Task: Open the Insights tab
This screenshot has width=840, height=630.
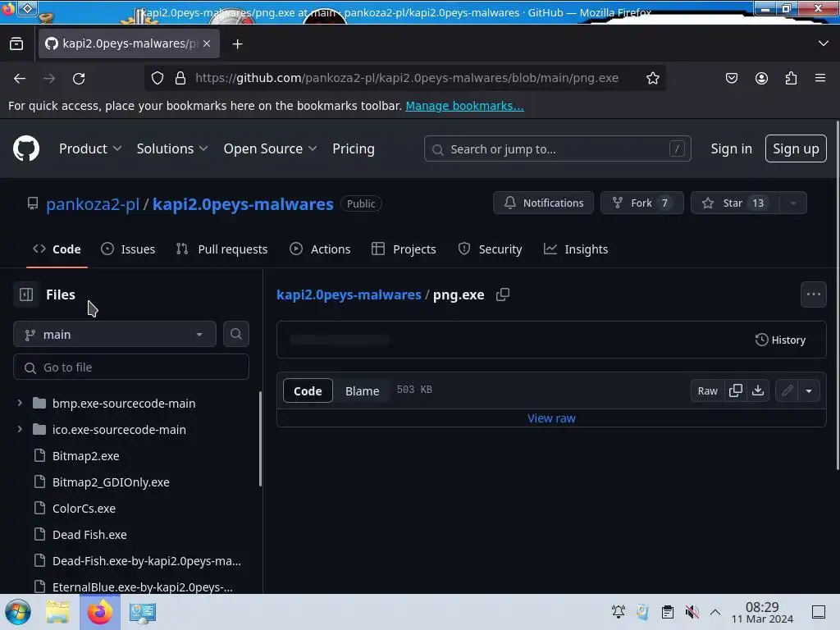Action: 576,249
